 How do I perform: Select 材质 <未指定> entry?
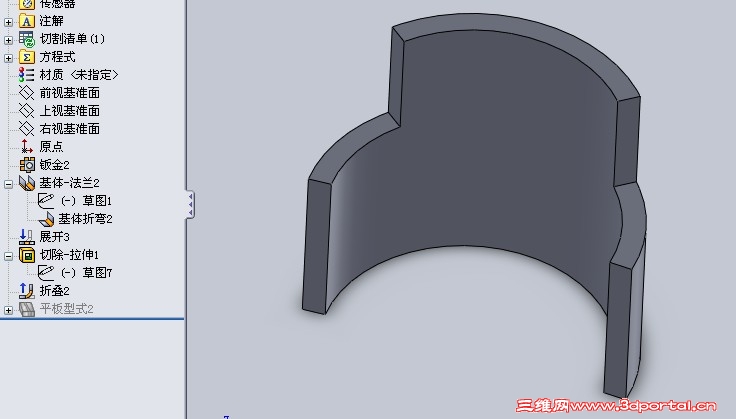tap(79, 75)
